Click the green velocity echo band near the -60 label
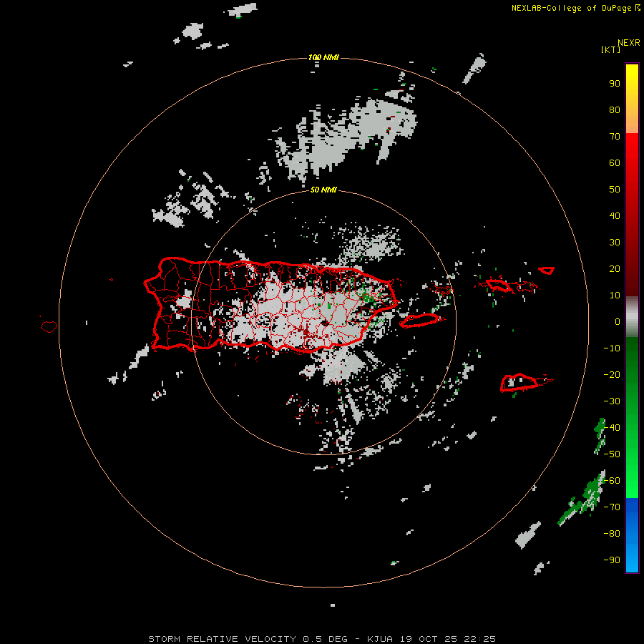The image size is (644, 644). tap(581, 498)
